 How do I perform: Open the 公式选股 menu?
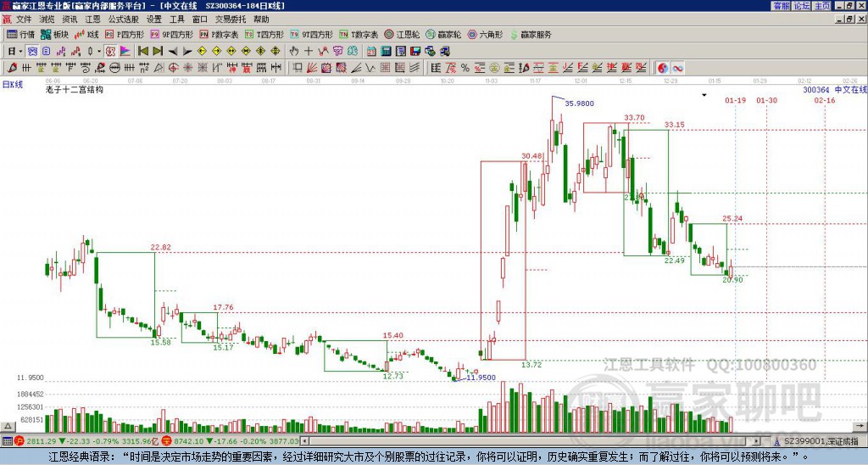[x=123, y=20]
